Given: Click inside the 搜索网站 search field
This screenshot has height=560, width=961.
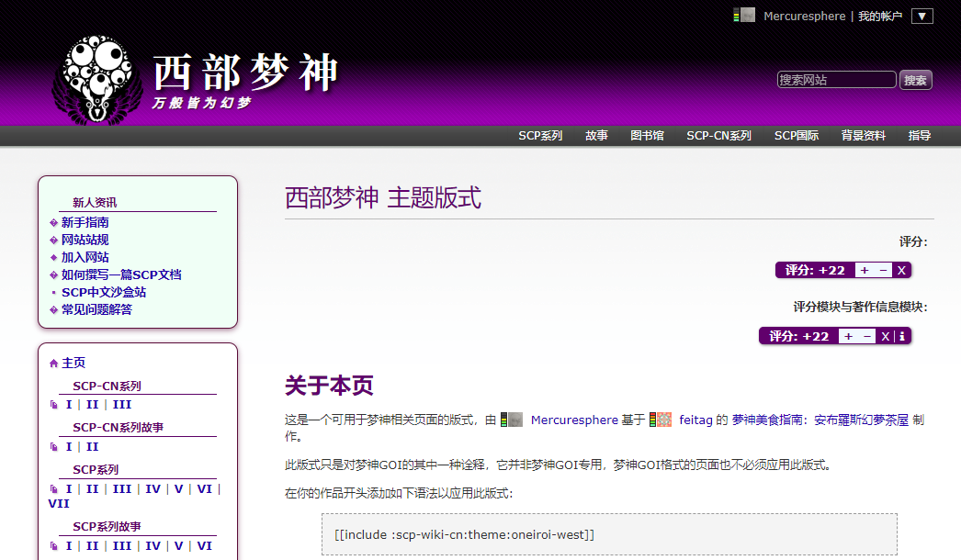Looking at the screenshot, I should (x=836, y=80).
